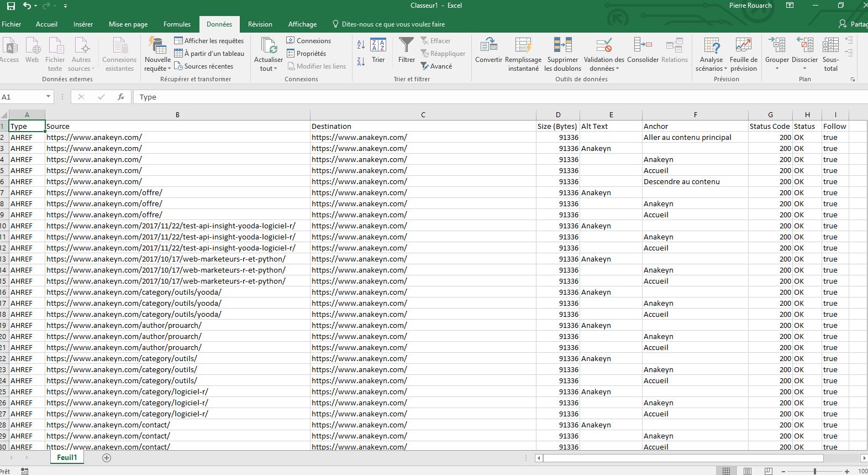Click the zoom slider handle
The image size is (868, 475).
814,471
